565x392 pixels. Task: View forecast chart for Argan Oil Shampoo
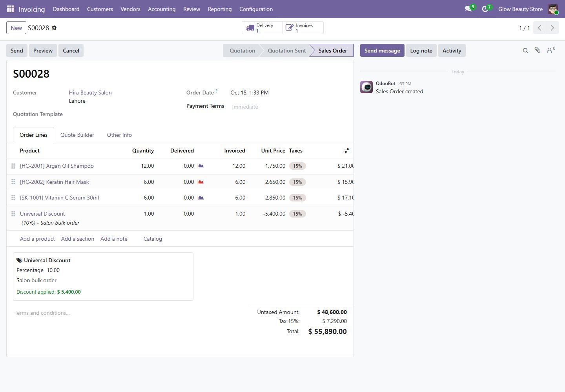coord(200,166)
